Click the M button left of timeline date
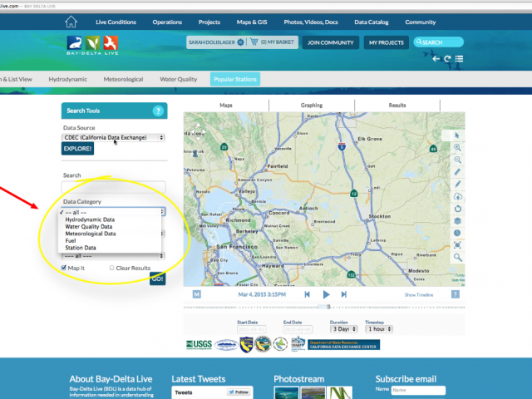The width and height of the screenshot is (532, 399). coord(197,294)
